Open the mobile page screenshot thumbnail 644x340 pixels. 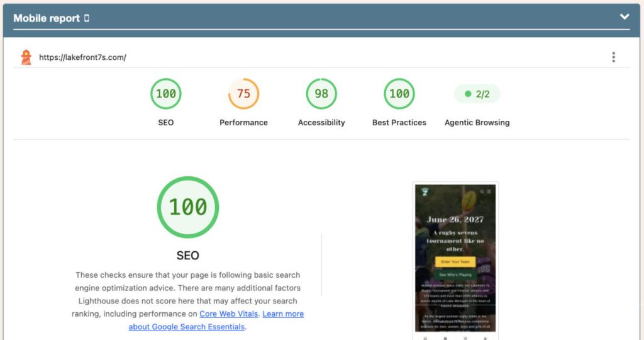click(x=455, y=258)
